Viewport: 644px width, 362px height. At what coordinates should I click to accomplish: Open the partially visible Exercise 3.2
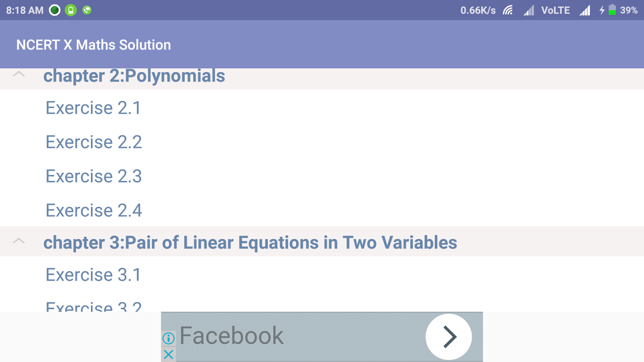click(94, 306)
